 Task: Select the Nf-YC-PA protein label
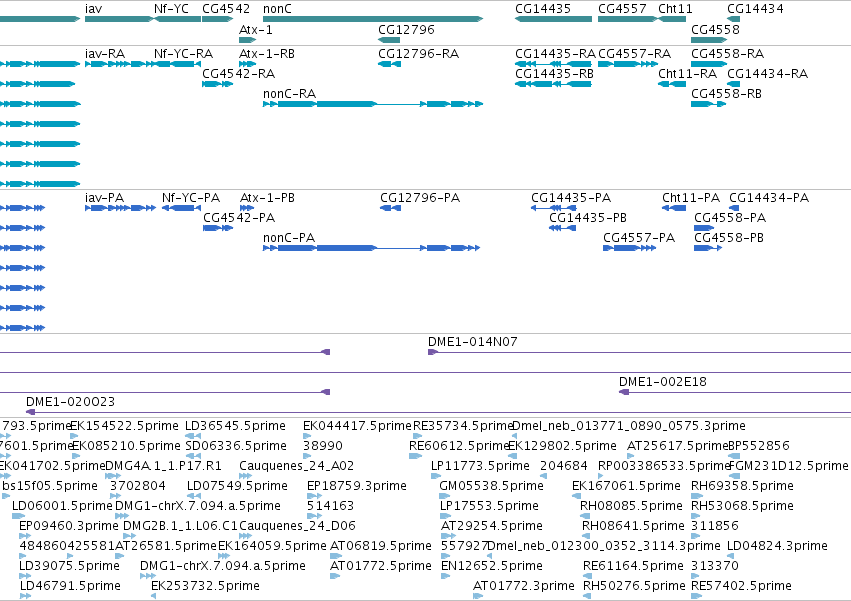pos(191,198)
